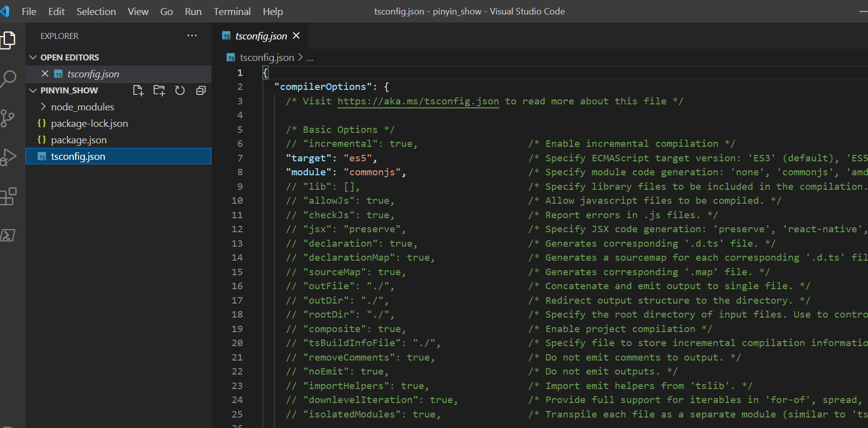
Task: Open the terminal panel icon in activity bar
Action: coord(8,235)
